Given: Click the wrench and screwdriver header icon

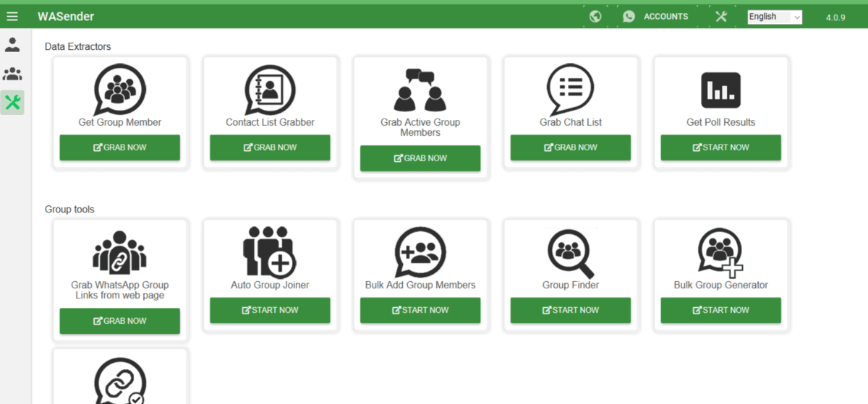Looking at the screenshot, I should tap(721, 16).
